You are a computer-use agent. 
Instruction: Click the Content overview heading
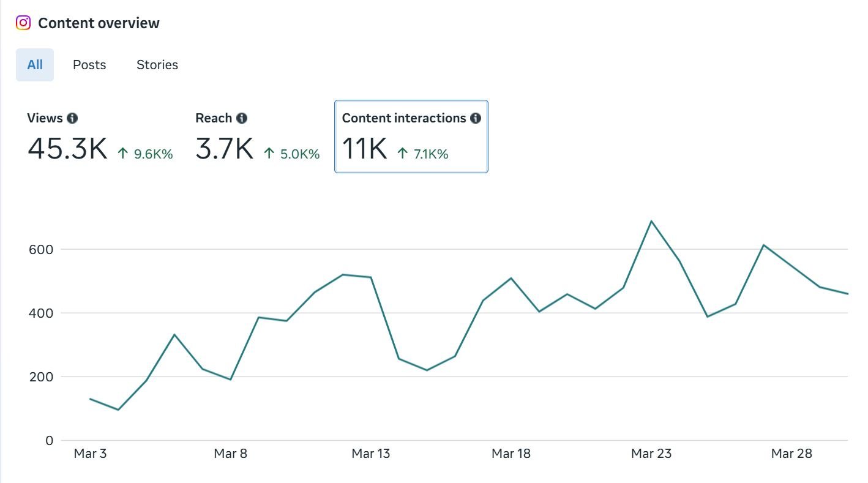click(x=98, y=23)
